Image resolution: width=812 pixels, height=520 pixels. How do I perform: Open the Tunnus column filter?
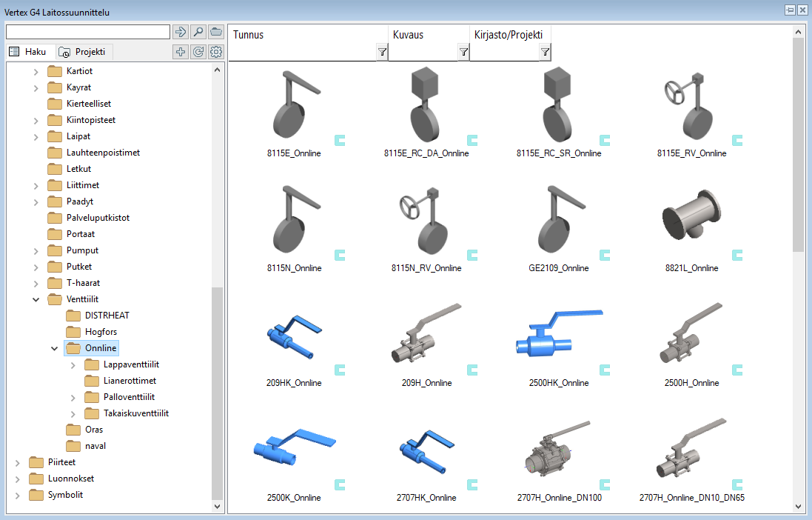point(382,52)
